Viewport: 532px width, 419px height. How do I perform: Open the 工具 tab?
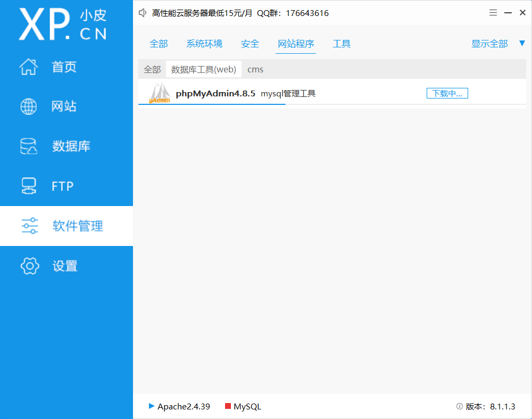click(342, 44)
